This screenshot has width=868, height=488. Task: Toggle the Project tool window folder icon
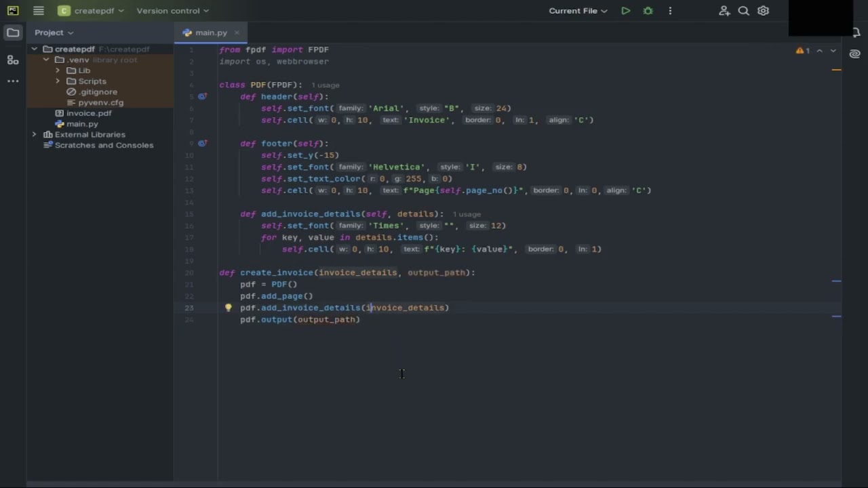click(x=13, y=33)
